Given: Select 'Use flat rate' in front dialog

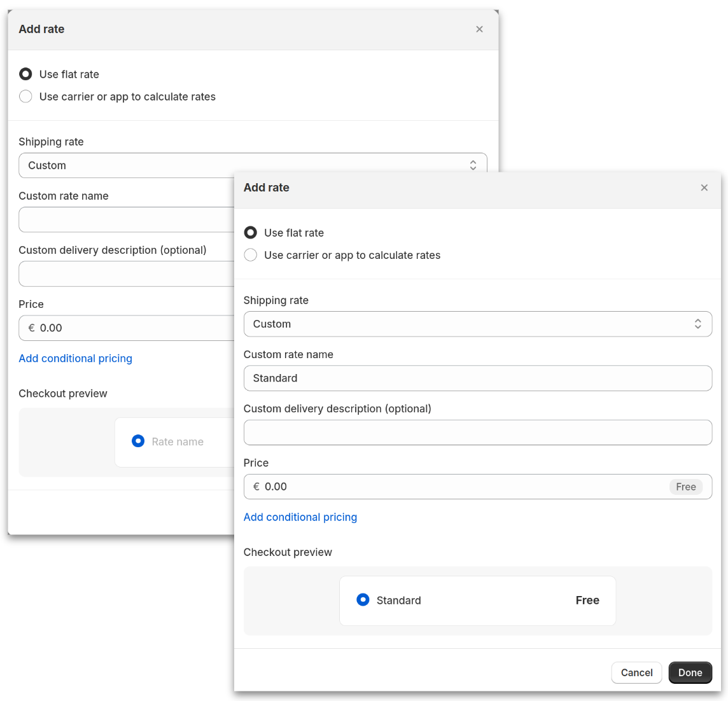Looking at the screenshot, I should pyautogui.click(x=251, y=233).
